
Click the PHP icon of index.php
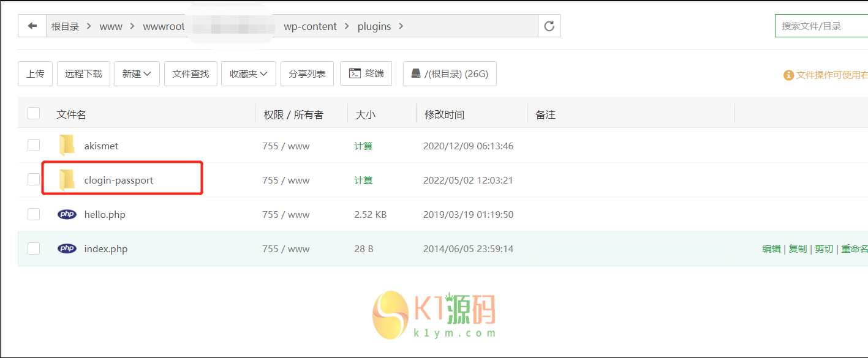pos(67,248)
